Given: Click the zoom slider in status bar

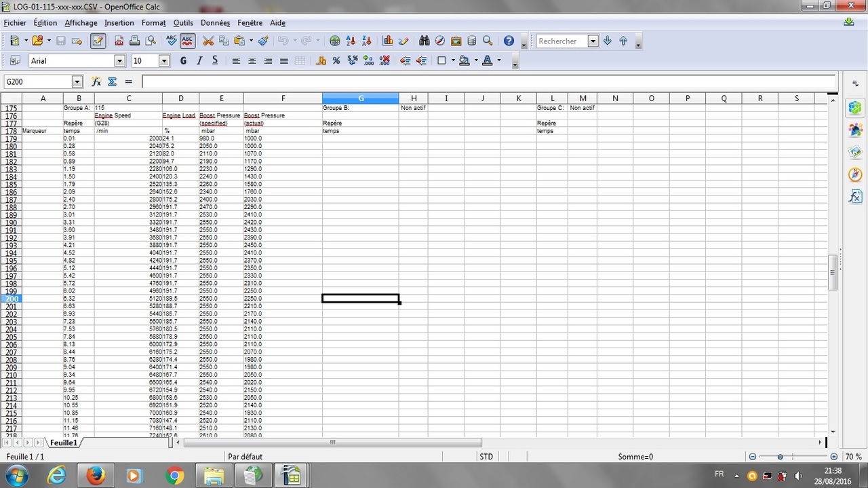Looking at the screenshot, I should pos(781,457).
